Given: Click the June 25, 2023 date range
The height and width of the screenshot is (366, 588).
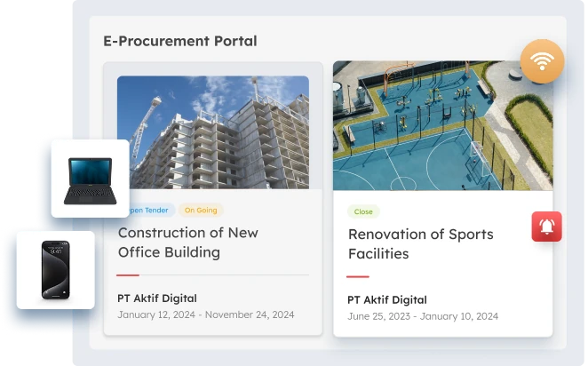Looking at the screenshot, I should (x=423, y=316).
